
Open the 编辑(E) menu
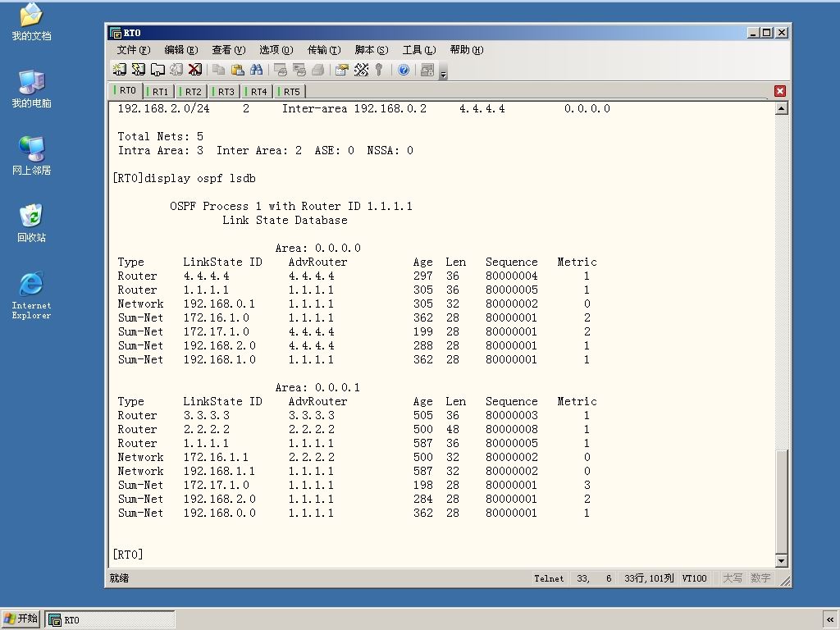pyautogui.click(x=181, y=50)
